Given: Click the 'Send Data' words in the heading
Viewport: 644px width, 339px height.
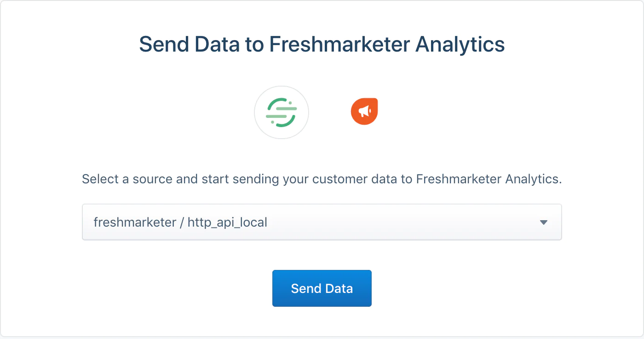Looking at the screenshot, I should [x=190, y=45].
